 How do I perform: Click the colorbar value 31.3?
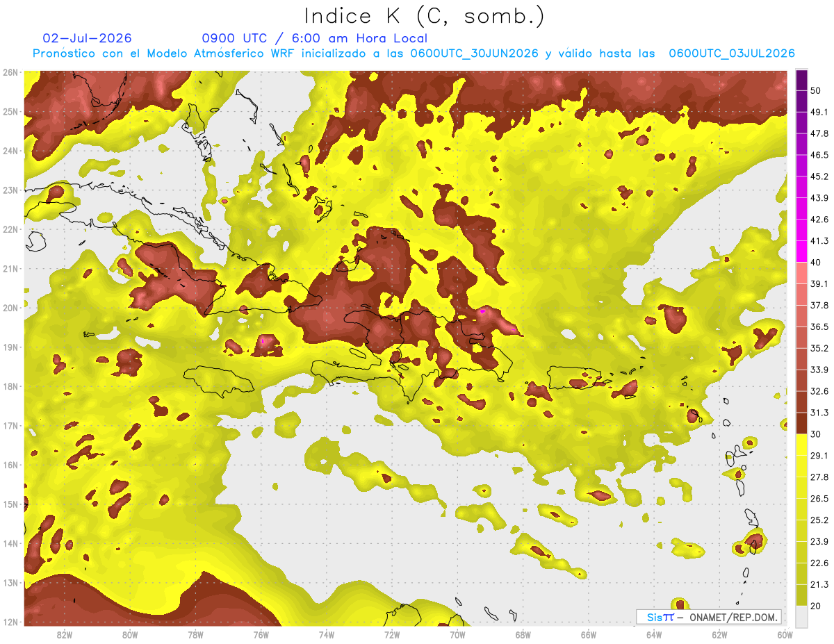pos(819,413)
